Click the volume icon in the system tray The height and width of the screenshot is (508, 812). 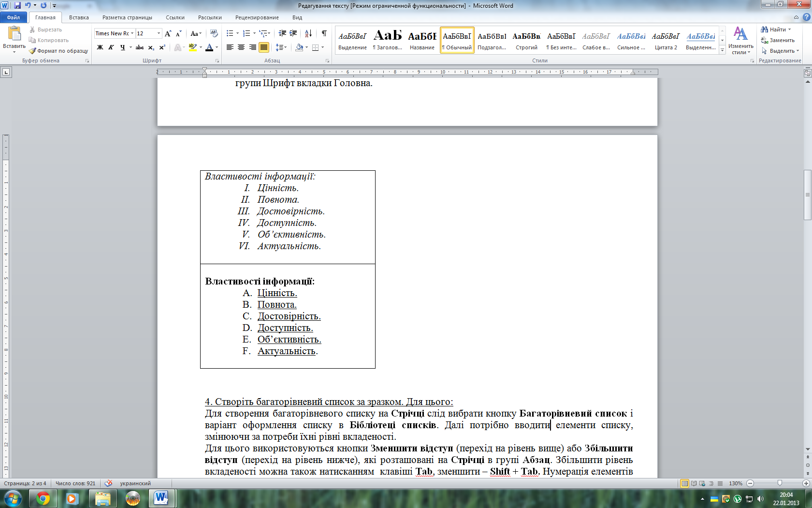click(760, 499)
